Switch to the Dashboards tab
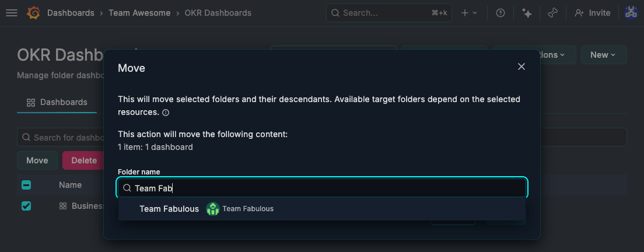Viewport: 644px width, 252px height. tap(57, 103)
